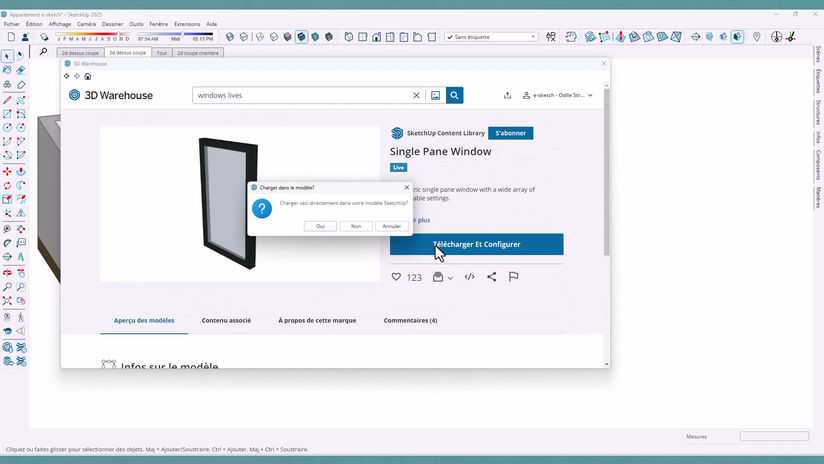Switch to 2d dessus coupe scene tab
Image resolution: width=824 pixels, height=464 pixels.
80,53
